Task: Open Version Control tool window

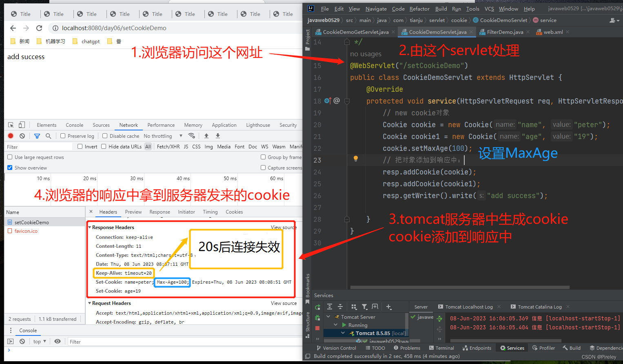Action: coord(336,348)
